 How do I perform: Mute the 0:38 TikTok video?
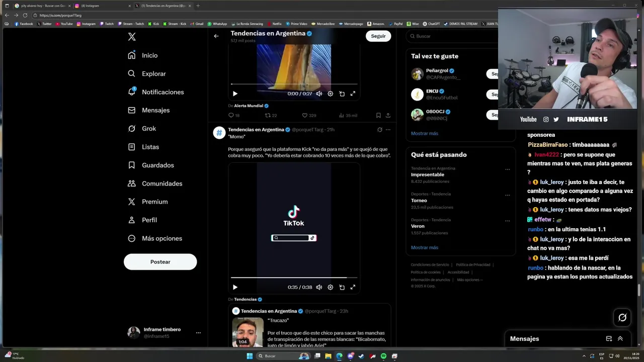319,287
